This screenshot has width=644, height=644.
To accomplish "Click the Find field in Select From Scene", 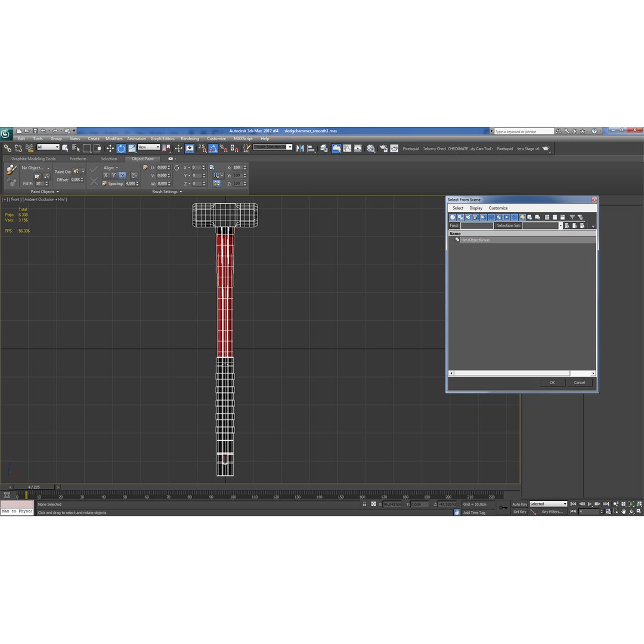I will click(476, 225).
